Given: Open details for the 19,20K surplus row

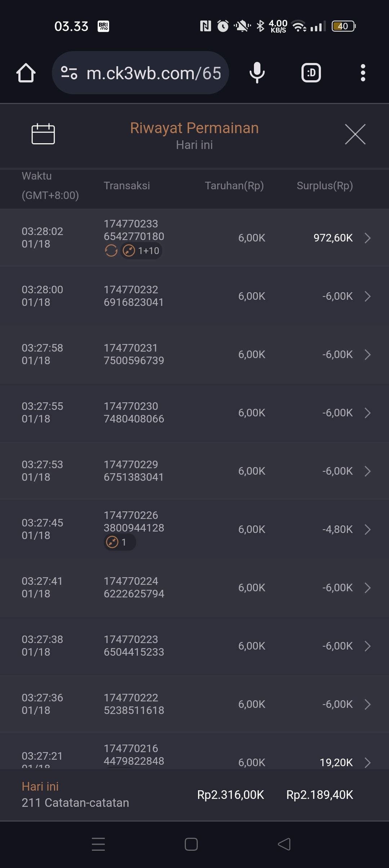Looking at the screenshot, I should 367,762.
